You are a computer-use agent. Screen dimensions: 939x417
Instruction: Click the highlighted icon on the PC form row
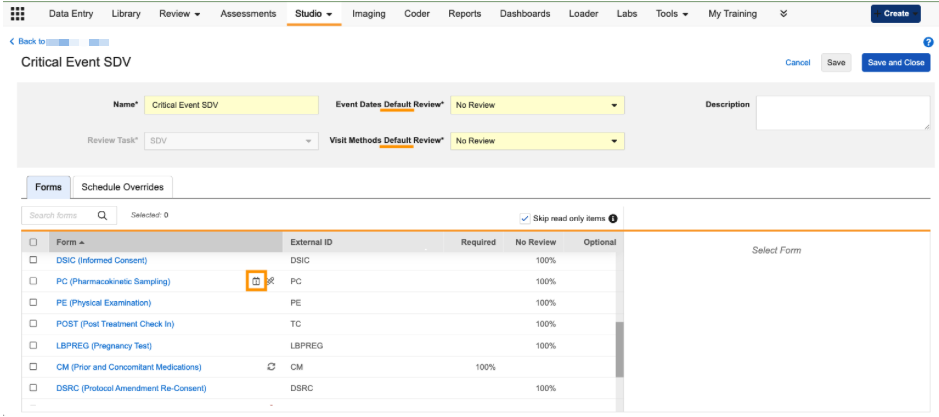click(x=256, y=282)
